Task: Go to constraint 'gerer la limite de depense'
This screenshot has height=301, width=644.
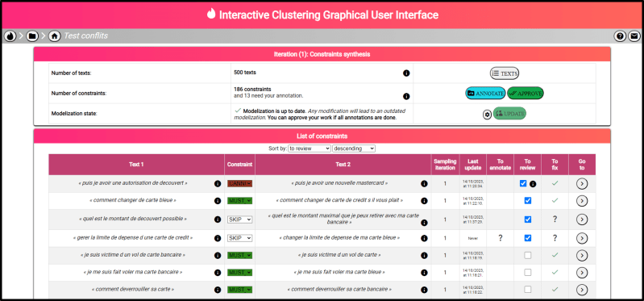Action: (582, 238)
